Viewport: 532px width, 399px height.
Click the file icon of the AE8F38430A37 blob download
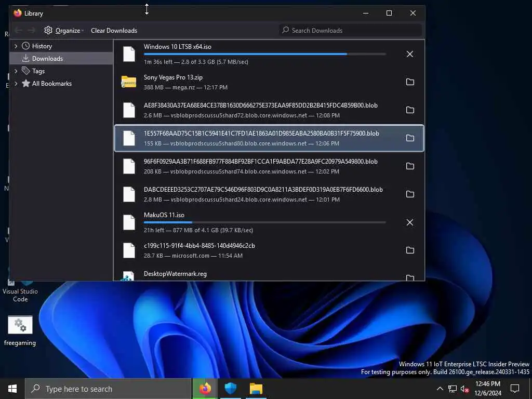coord(129,110)
